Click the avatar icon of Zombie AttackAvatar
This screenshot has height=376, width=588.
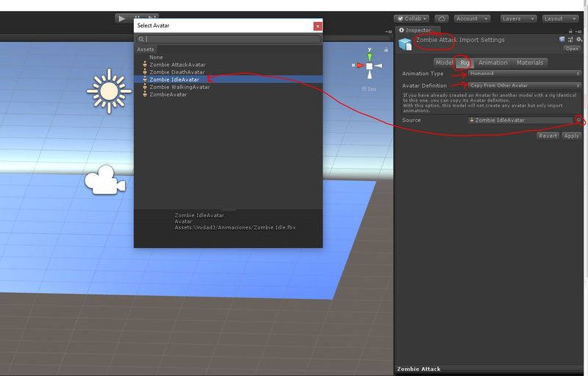pyautogui.click(x=145, y=65)
